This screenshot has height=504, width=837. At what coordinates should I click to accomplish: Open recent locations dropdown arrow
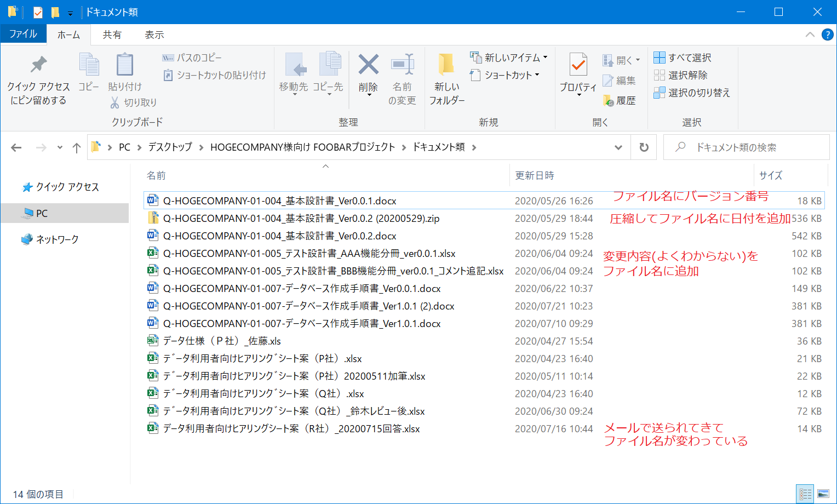click(x=60, y=147)
